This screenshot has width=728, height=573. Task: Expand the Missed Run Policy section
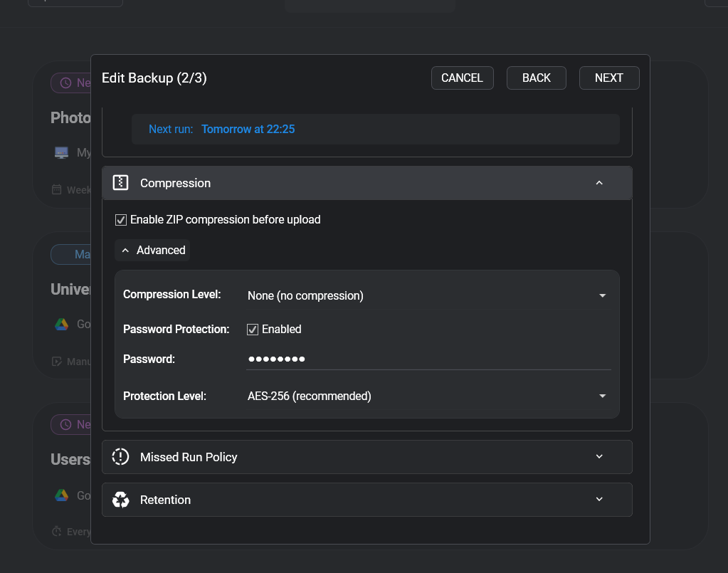coord(366,457)
